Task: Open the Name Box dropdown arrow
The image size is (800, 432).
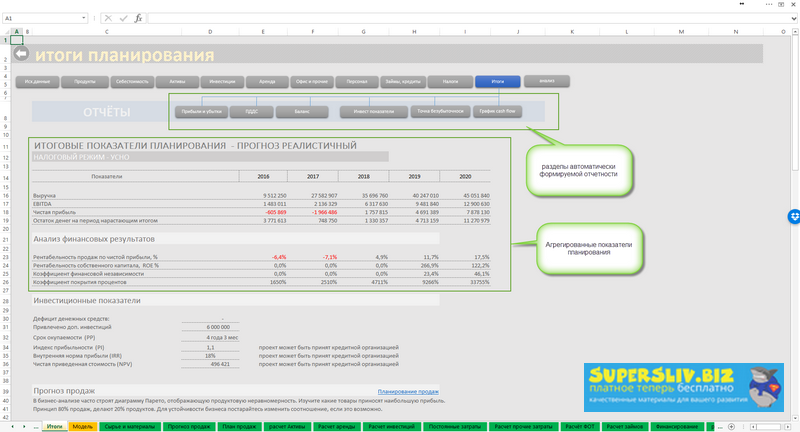Action: coord(85,18)
